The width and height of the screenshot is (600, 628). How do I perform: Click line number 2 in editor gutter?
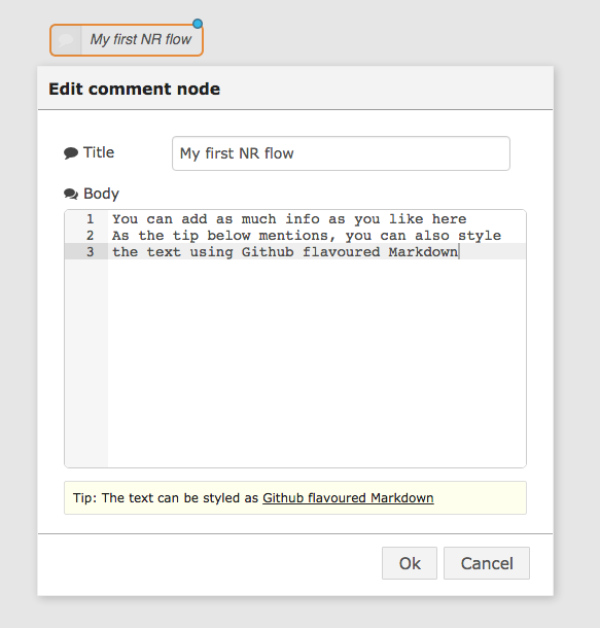click(90, 235)
